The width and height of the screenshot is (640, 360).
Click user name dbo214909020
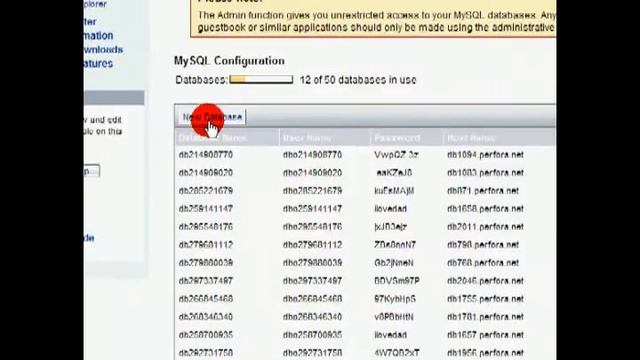click(x=312, y=173)
